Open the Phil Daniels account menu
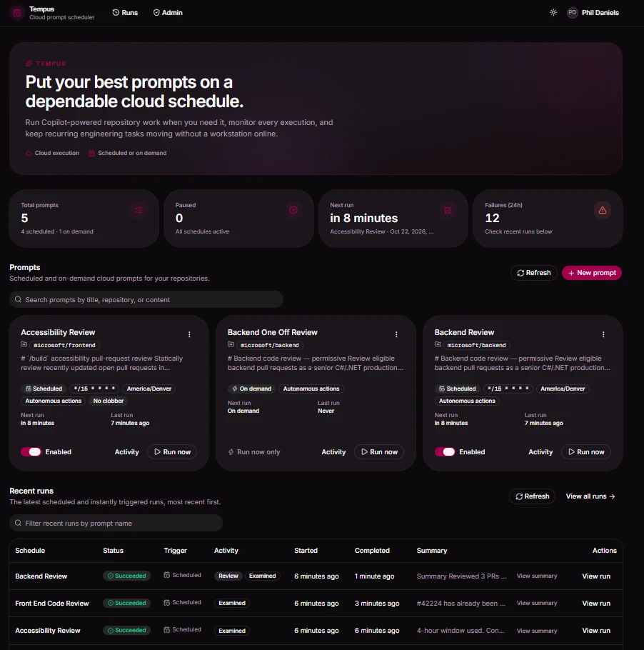Screen dimensions: 644x650 click(593, 13)
